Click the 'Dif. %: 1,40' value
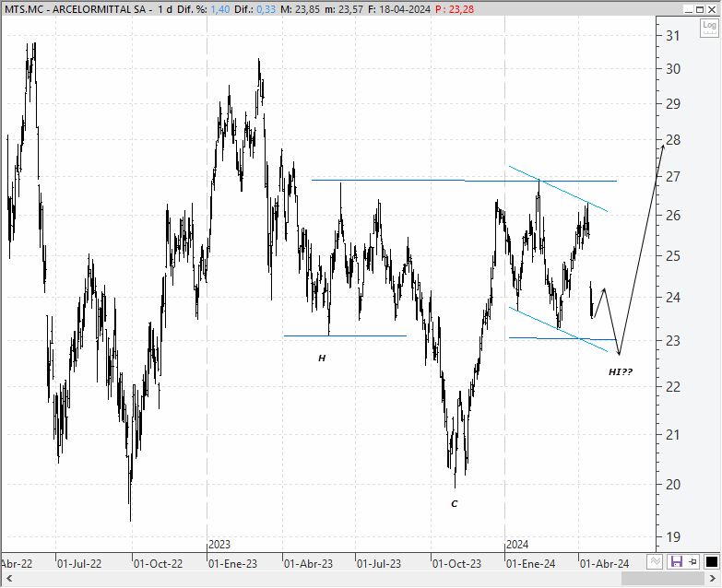Viewport: 722px width, 588px height. [203, 9]
